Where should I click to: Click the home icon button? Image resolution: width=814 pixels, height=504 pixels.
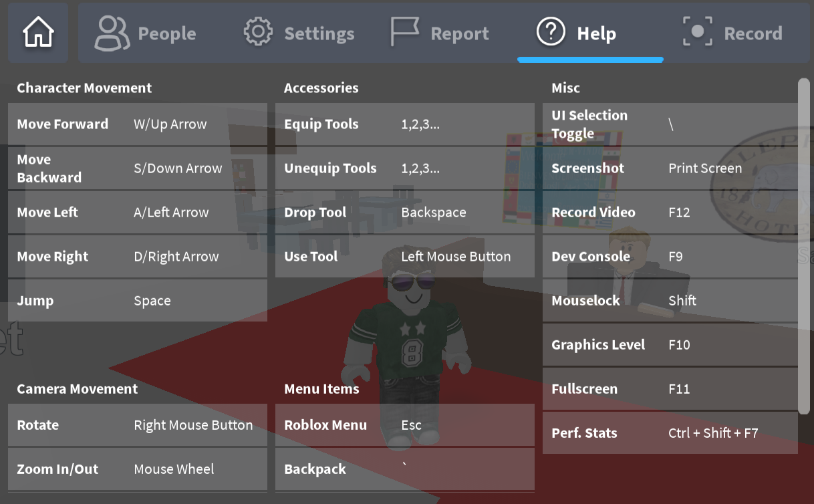38,33
